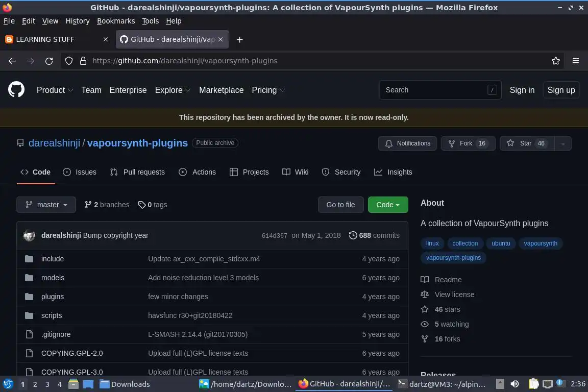This screenshot has width=588, height=392.
Task: Switch to the Actions tab
Action: click(x=197, y=172)
